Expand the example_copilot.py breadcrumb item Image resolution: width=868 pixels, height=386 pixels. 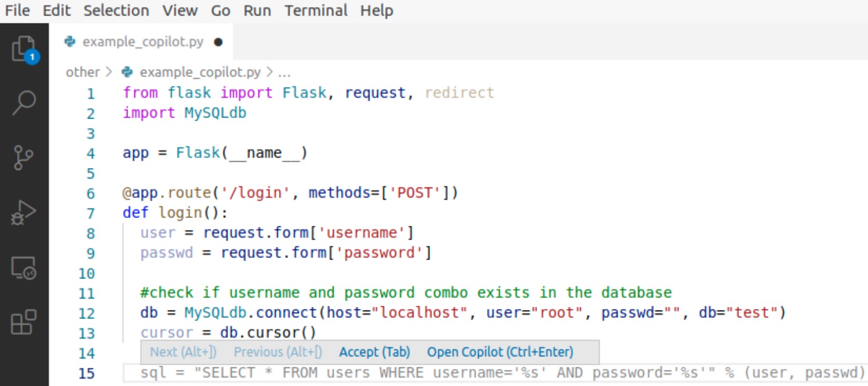point(200,72)
